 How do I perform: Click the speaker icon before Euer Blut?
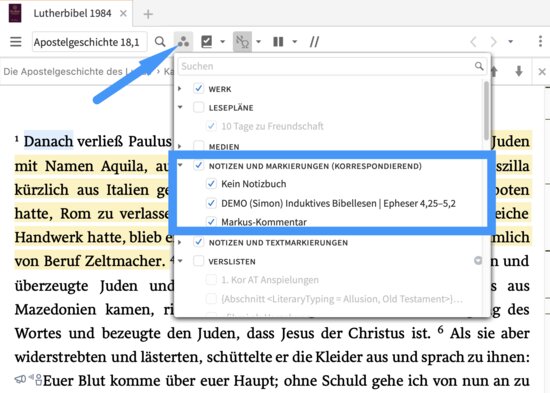pyautogui.click(x=21, y=379)
